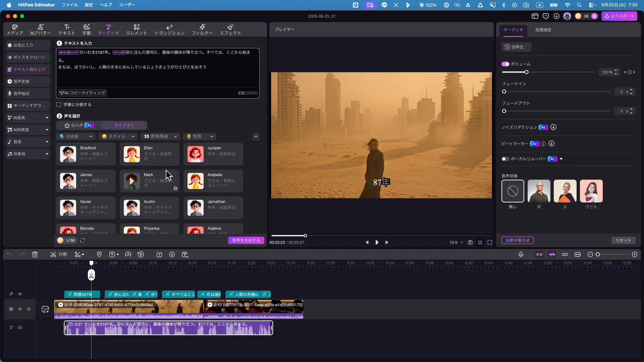Open the layout icon in title bar
The width and height of the screenshot is (644, 362).
535,16
